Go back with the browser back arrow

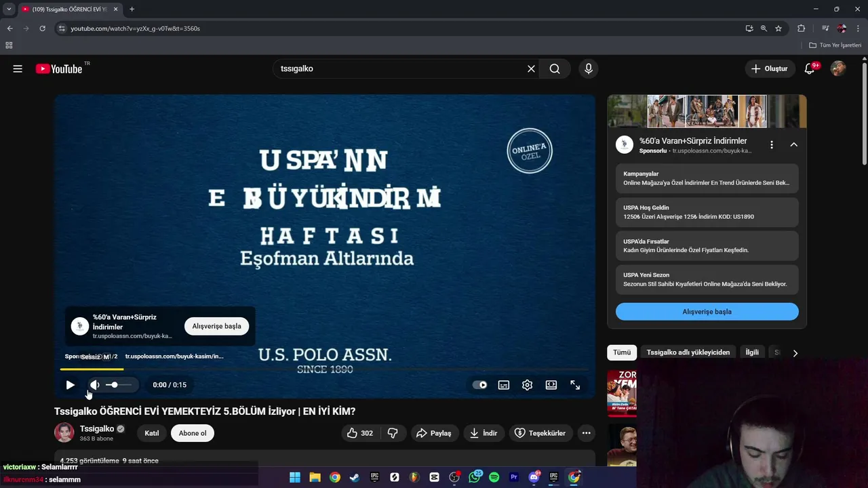[9, 28]
